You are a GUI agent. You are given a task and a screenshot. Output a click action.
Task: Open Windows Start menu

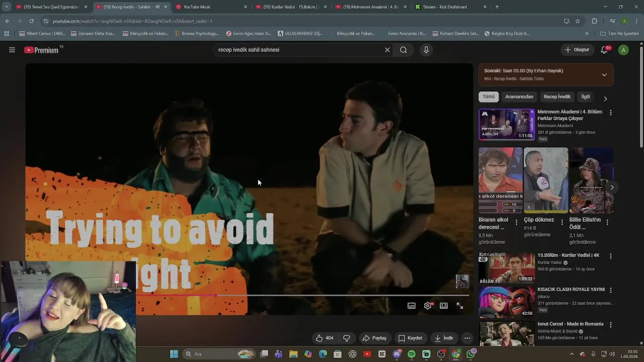pyautogui.click(x=174, y=354)
